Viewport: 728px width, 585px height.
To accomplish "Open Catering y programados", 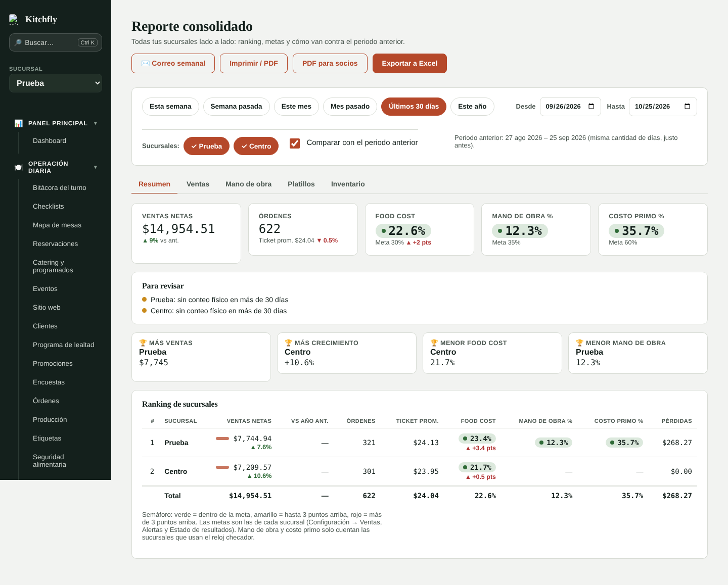I will (x=53, y=266).
